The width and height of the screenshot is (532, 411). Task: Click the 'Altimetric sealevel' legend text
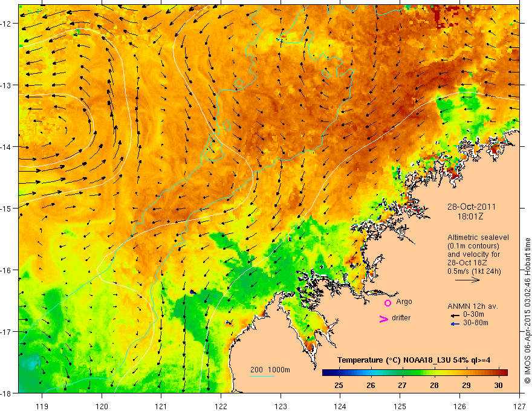click(x=478, y=238)
